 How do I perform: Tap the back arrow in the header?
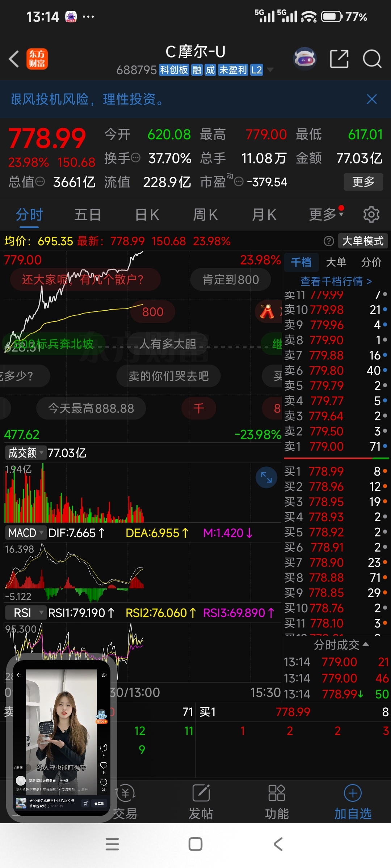14,59
